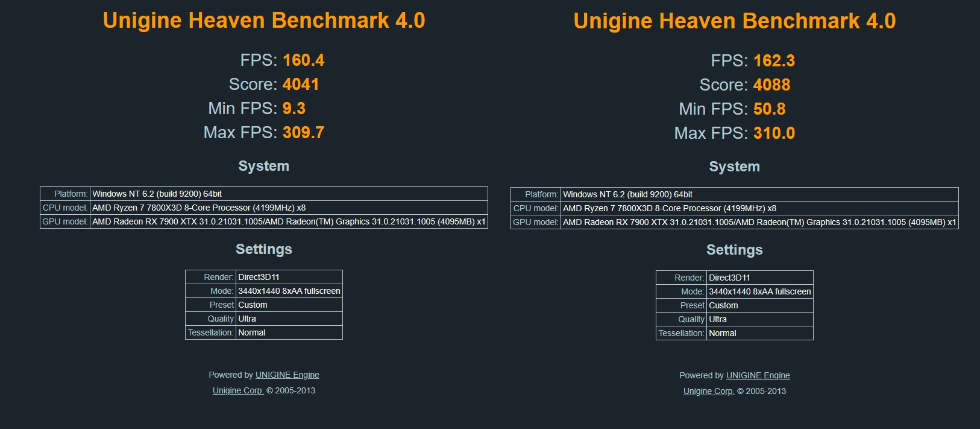Viewport: 980px width, 429px height.
Task: Click the left System heading
Action: tap(264, 166)
